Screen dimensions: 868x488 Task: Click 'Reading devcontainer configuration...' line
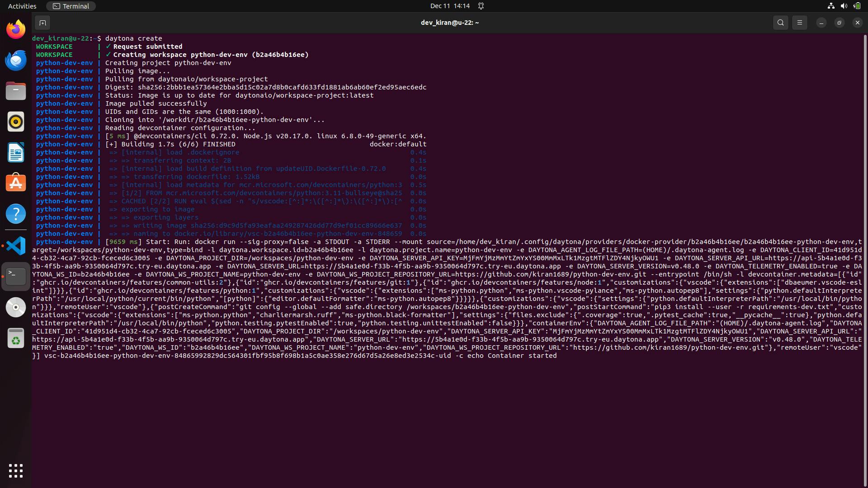tap(180, 128)
